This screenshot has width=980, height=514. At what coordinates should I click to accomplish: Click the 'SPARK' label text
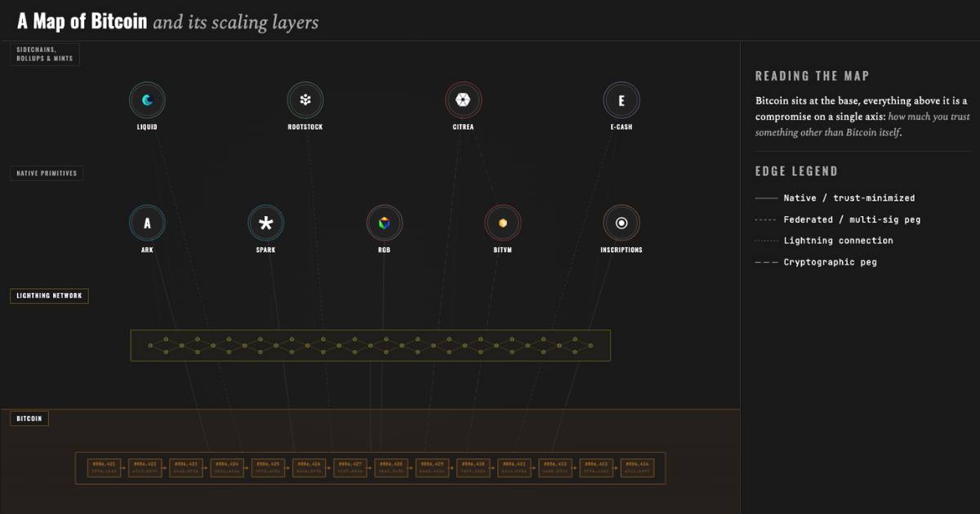(x=265, y=250)
